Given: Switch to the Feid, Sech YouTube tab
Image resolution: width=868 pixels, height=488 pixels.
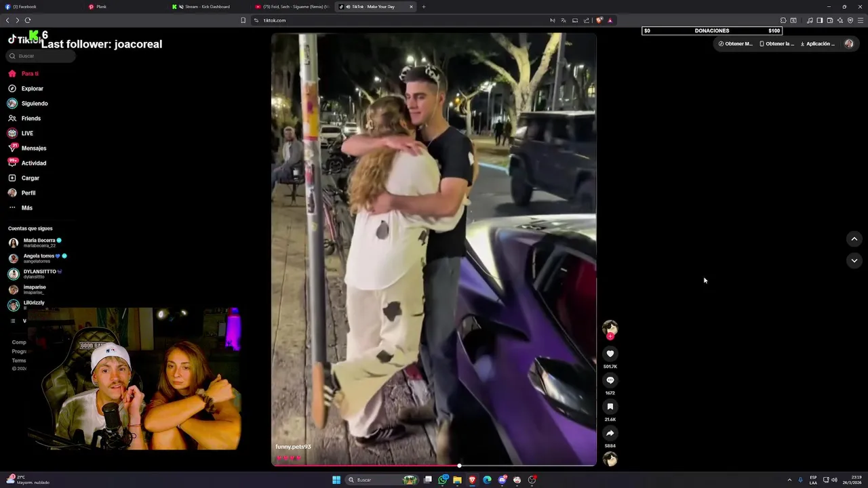Looking at the screenshot, I should (x=292, y=7).
